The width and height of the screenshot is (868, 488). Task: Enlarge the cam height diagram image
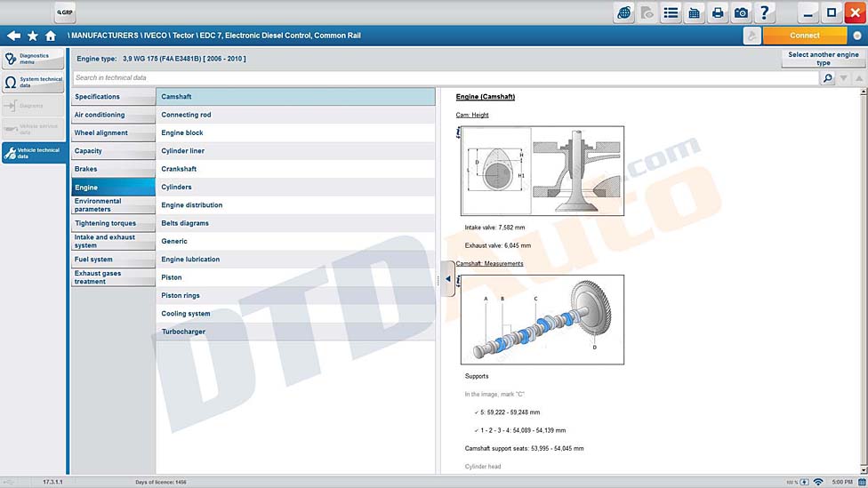click(x=542, y=171)
